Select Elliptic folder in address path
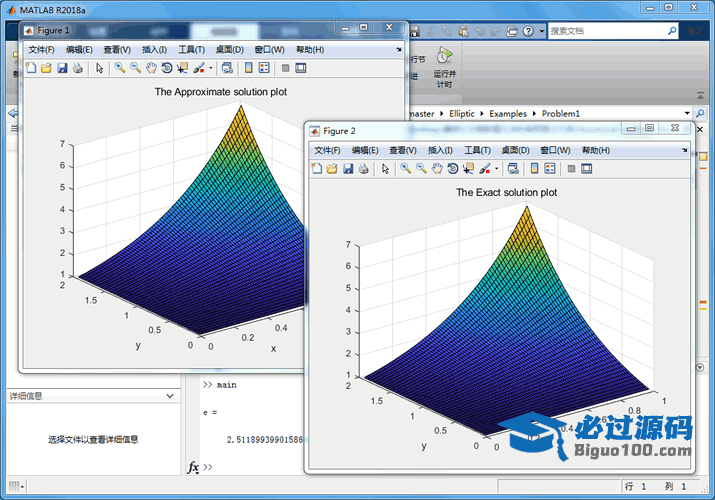Viewport: 715px width, 500px height. [x=462, y=113]
